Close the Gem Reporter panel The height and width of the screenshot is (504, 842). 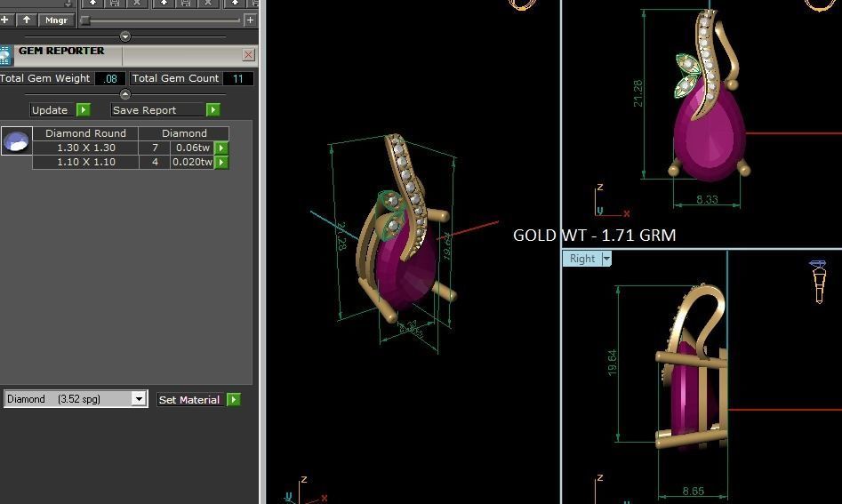(x=248, y=55)
